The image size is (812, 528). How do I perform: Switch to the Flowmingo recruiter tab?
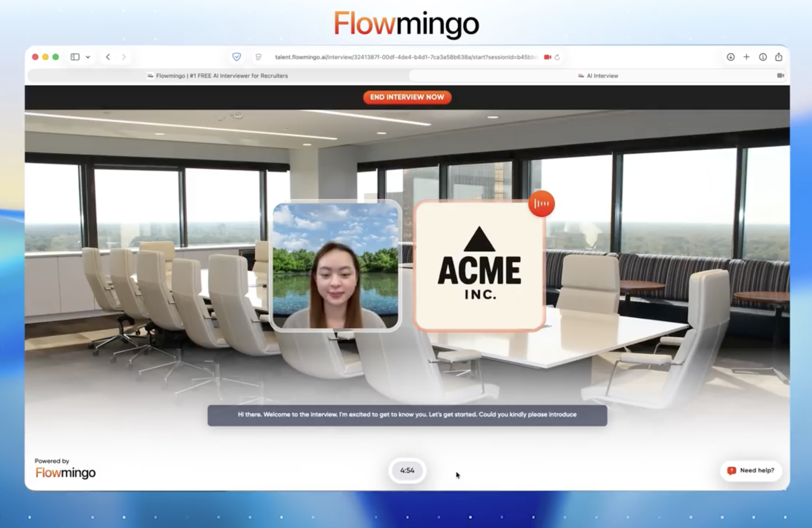(218, 76)
